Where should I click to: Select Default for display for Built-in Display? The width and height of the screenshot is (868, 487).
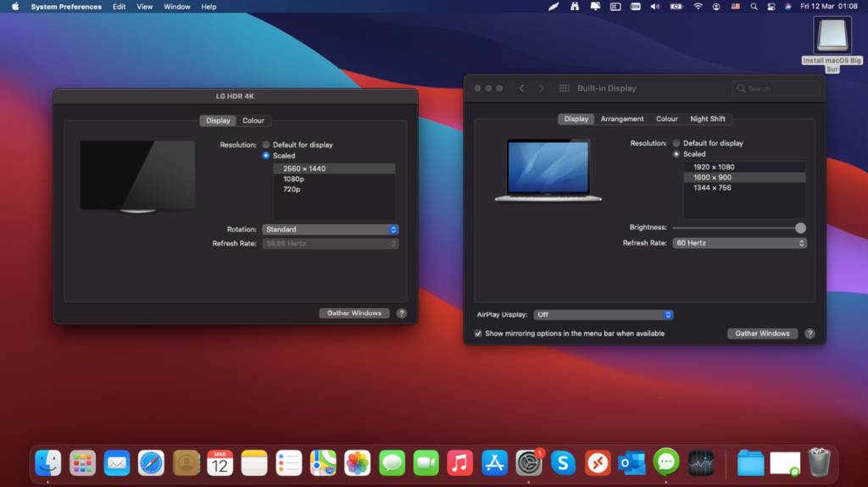[x=676, y=143]
